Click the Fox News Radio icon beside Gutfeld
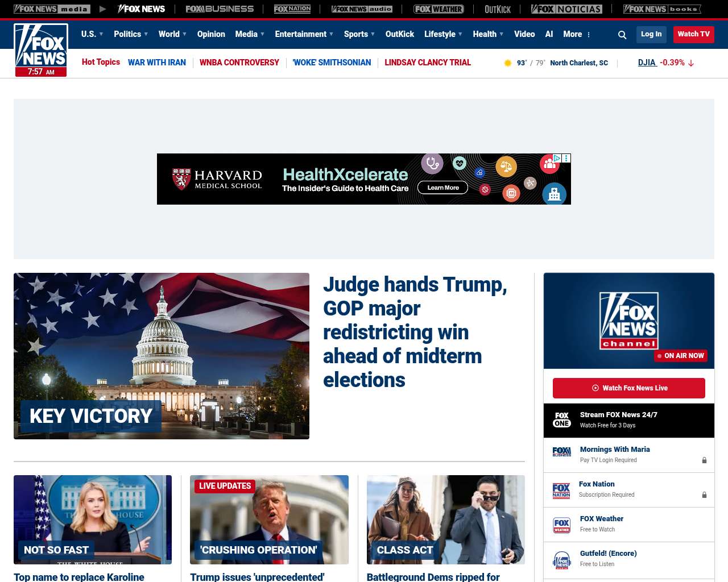Image resolution: width=728 pixels, height=582 pixels. [562, 560]
